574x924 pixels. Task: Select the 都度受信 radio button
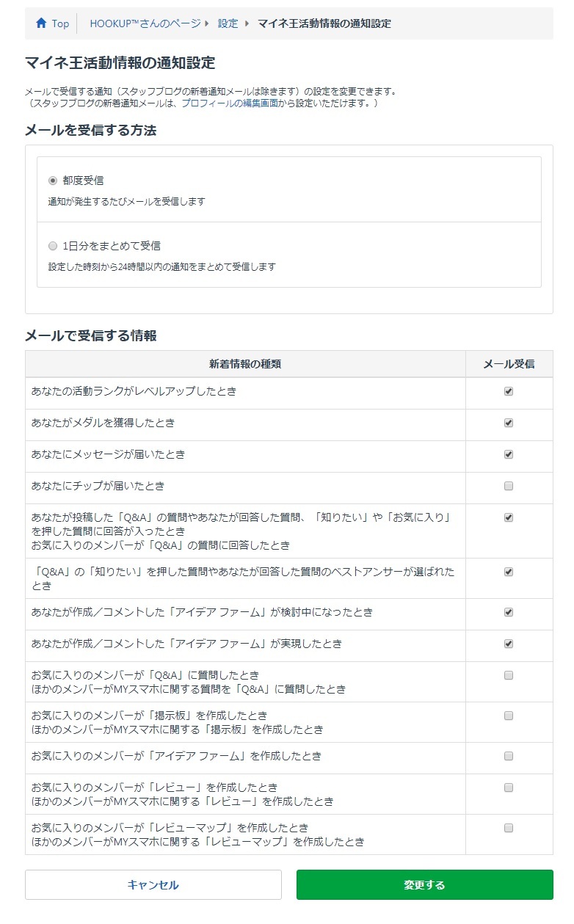click(x=52, y=181)
